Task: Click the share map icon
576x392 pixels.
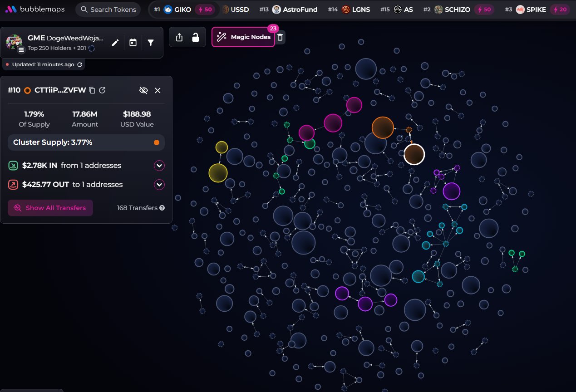Action: click(x=179, y=37)
